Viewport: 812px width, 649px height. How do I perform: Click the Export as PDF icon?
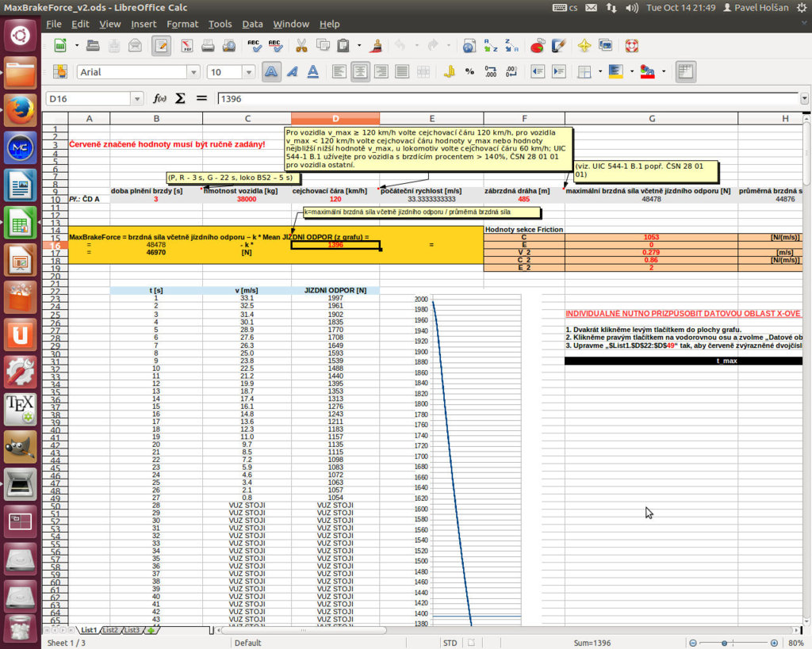click(x=187, y=45)
